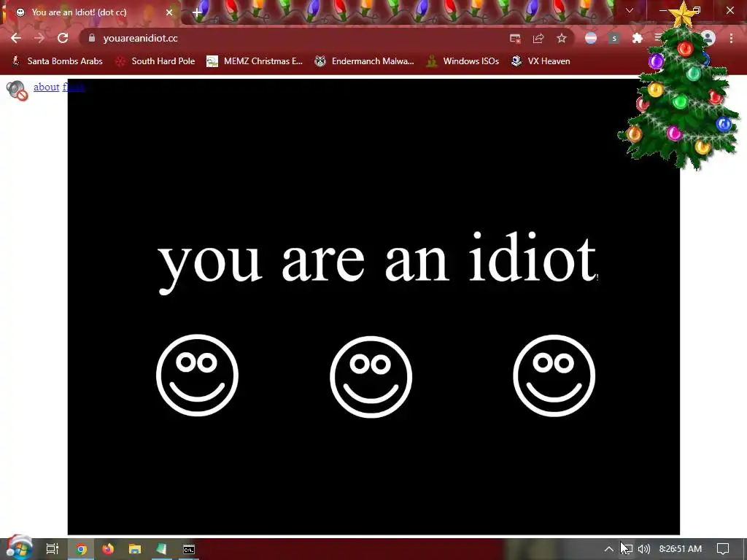
Task: View site lock information
Action: point(91,38)
